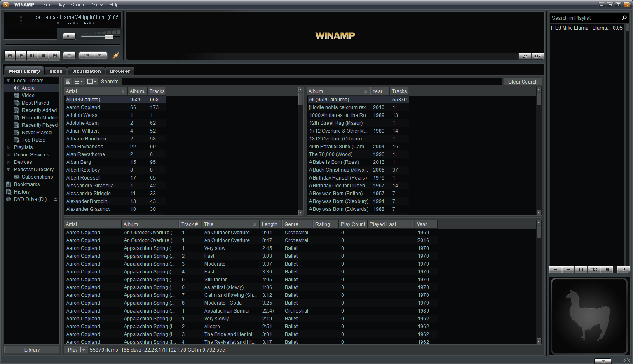
Task: Open the Help menu
Action: (114, 5)
